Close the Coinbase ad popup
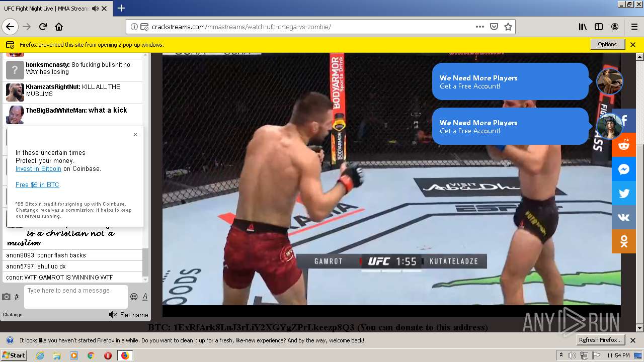The image size is (644, 362). (x=135, y=134)
